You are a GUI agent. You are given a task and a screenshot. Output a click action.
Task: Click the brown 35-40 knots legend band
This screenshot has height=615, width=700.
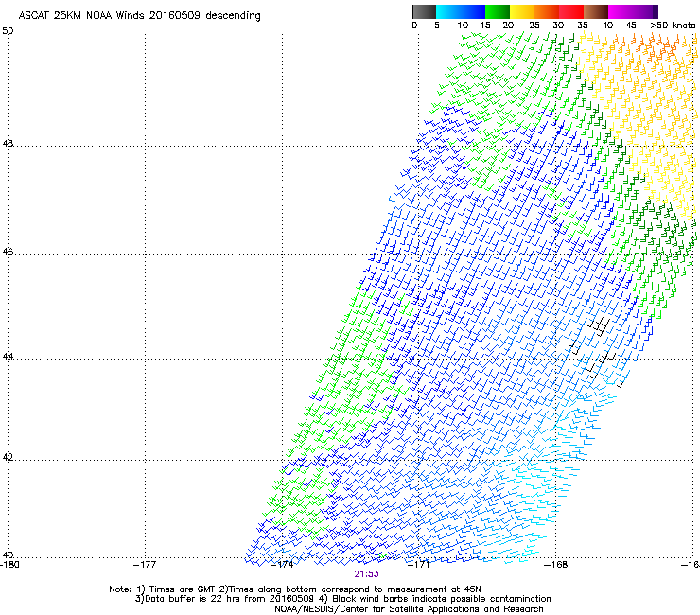point(596,11)
